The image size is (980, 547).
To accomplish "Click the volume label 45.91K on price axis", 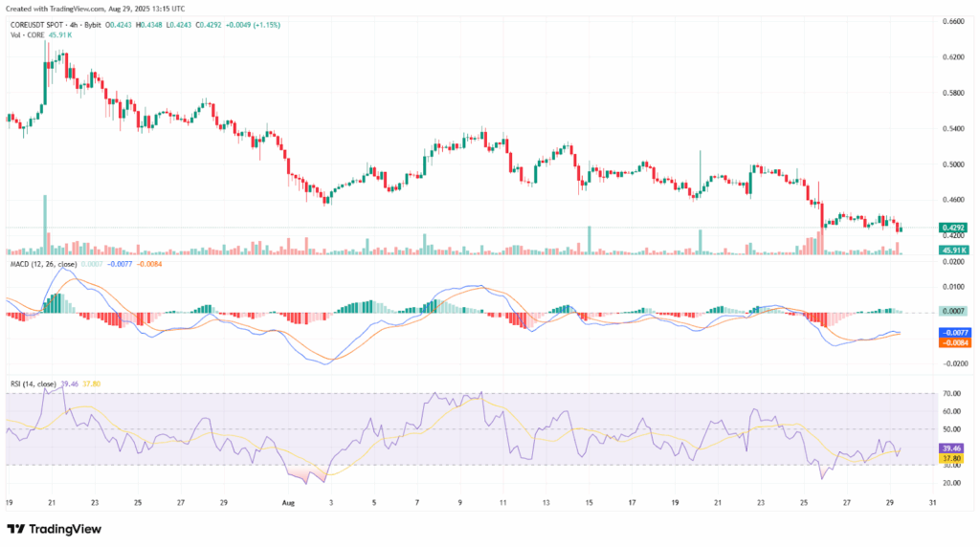I will (x=951, y=250).
